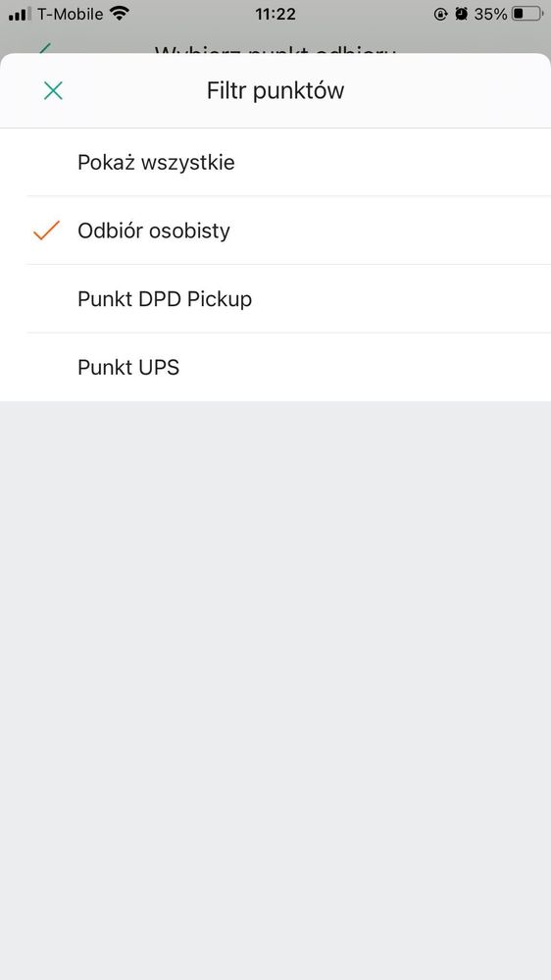Tap the cellular signal bars icon
Image resolution: width=551 pixels, height=980 pixels.
[x=20, y=14]
